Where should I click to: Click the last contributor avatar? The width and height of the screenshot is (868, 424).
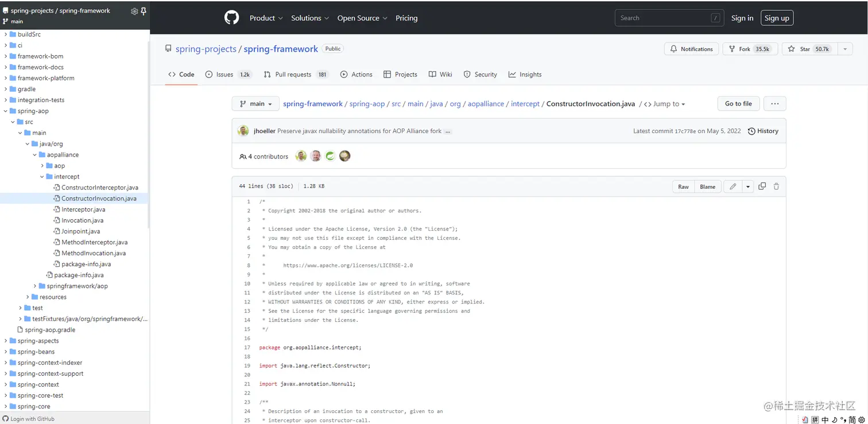(x=344, y=156)
